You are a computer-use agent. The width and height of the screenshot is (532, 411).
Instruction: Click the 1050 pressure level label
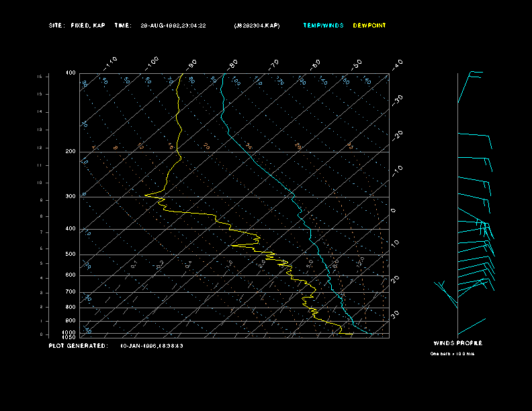[x=69, y=337]
